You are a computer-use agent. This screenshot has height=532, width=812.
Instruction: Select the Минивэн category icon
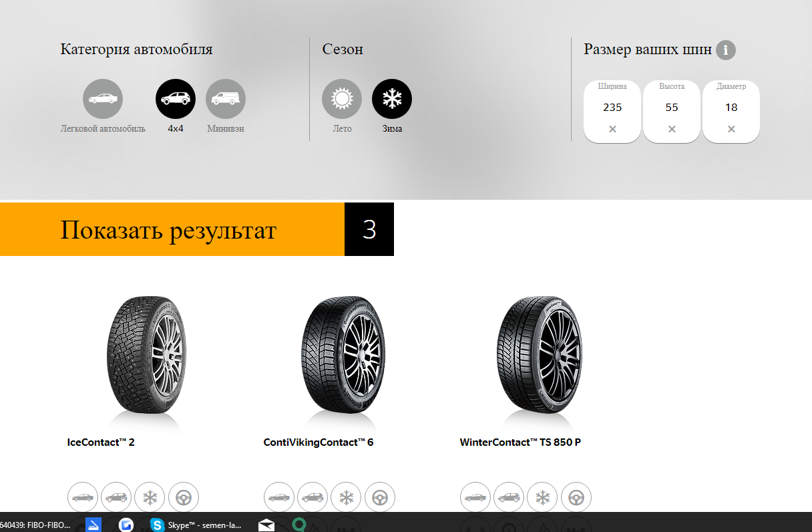click(226, 99)
